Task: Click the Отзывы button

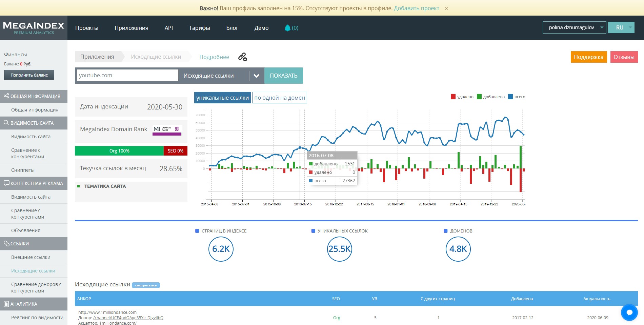Action: [624, 57]
